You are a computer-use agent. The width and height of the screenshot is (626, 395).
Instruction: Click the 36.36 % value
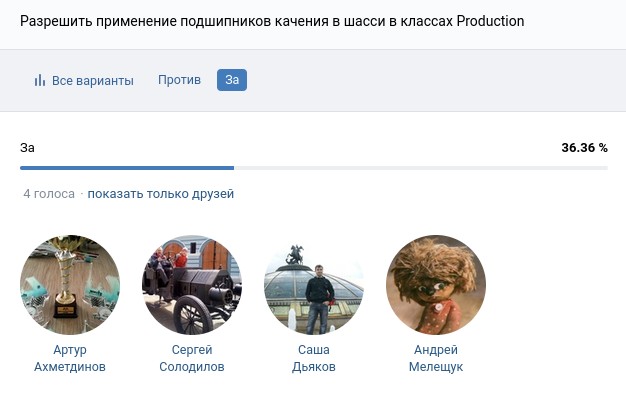(x=584, y=148)
